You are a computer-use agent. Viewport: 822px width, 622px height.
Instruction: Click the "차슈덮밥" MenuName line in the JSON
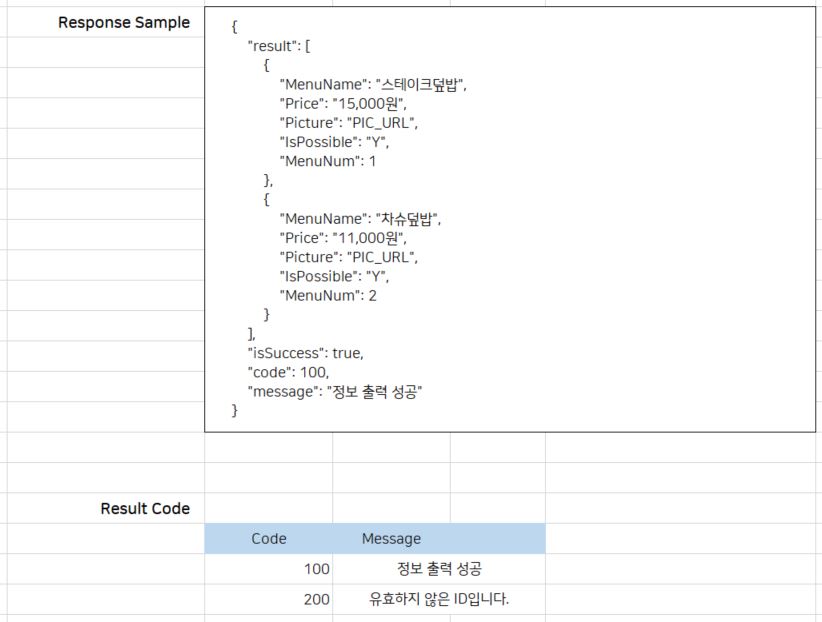(x=360, y=219)
